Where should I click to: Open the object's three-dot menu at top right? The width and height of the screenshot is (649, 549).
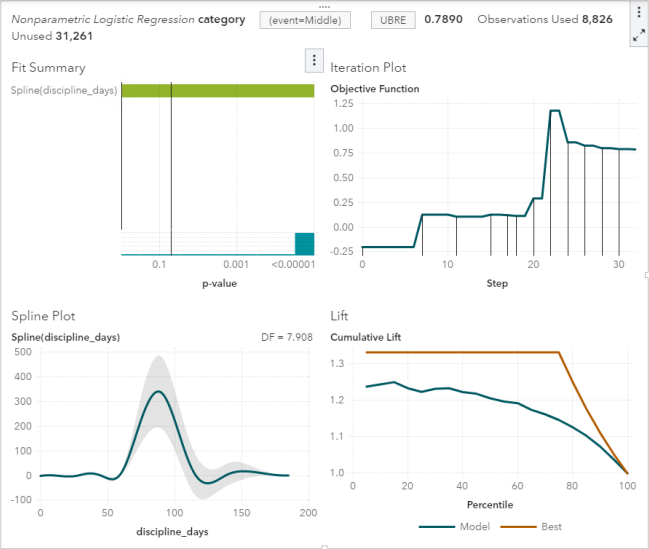[639, 12]
